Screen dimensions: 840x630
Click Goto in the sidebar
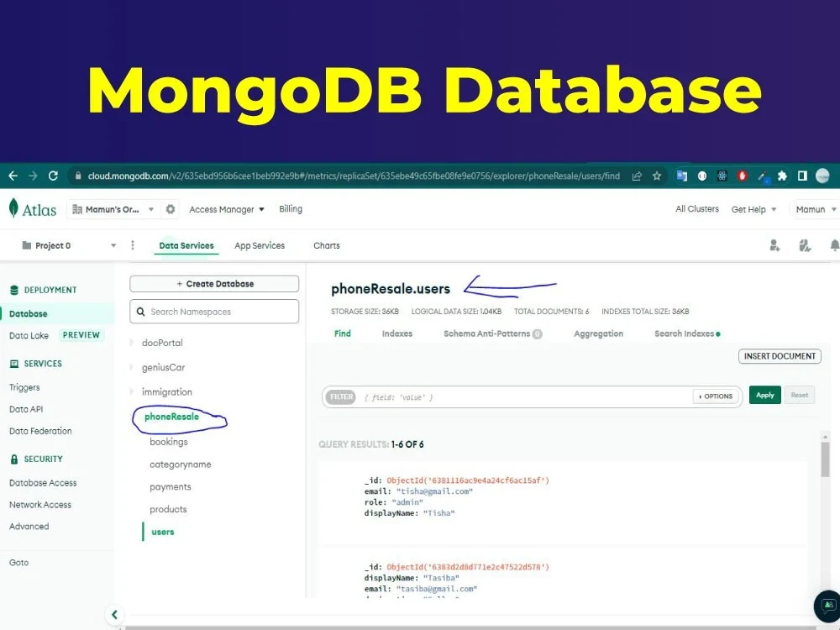(18, 563)
